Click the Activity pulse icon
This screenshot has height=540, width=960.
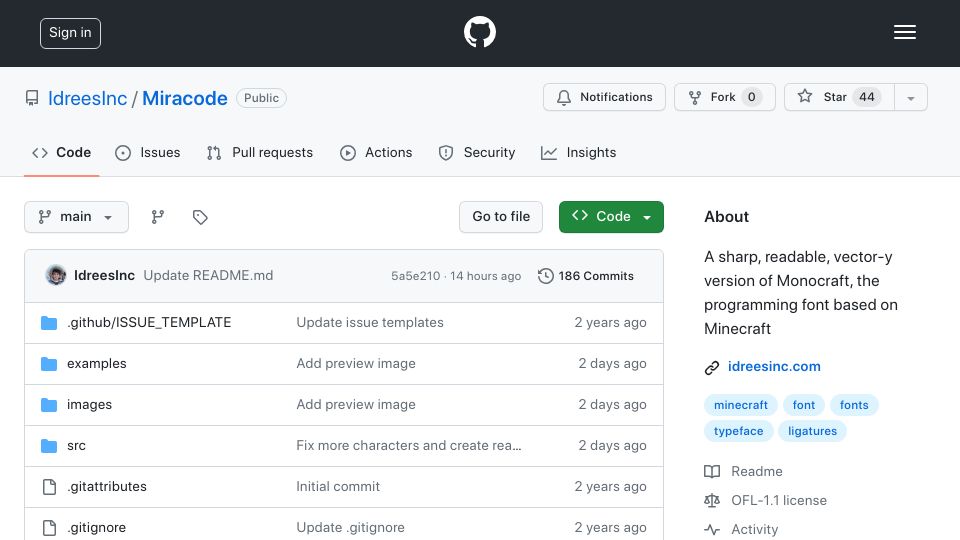(711, 529)
